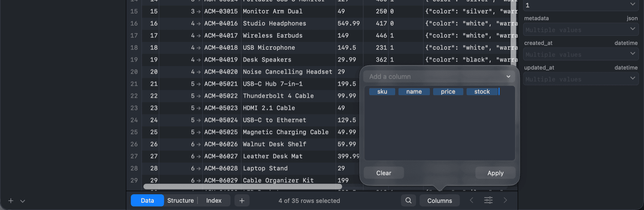This screenshot has width=644, height=210.
Task: Follow foreign key arrow for ACM-04017
Action: (x=198, y=35)
